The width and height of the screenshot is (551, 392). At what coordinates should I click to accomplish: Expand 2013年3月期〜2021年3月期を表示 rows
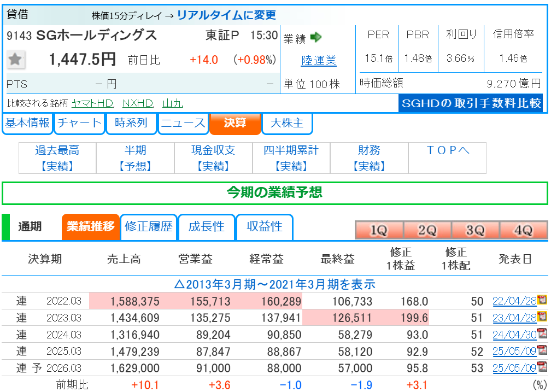tap(275, 284)
